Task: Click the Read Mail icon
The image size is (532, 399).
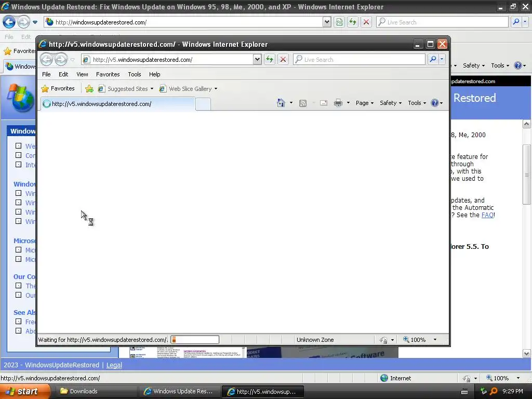Action: 324,103
